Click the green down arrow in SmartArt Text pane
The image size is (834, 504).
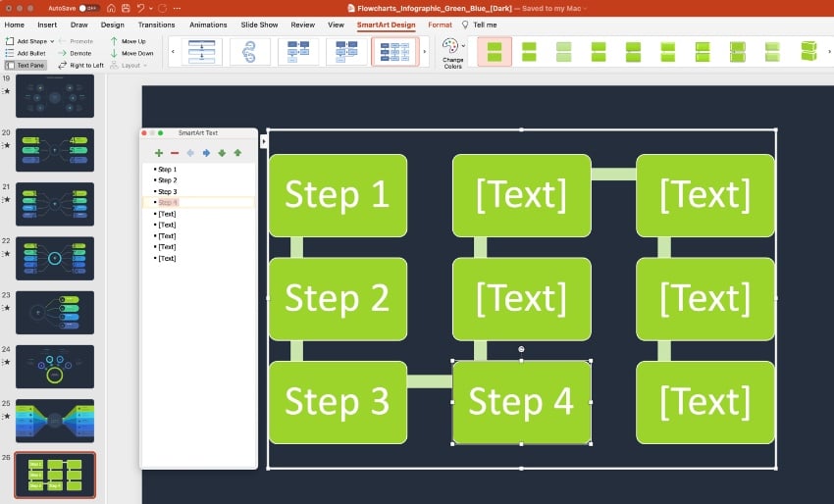tap(222, 153)
